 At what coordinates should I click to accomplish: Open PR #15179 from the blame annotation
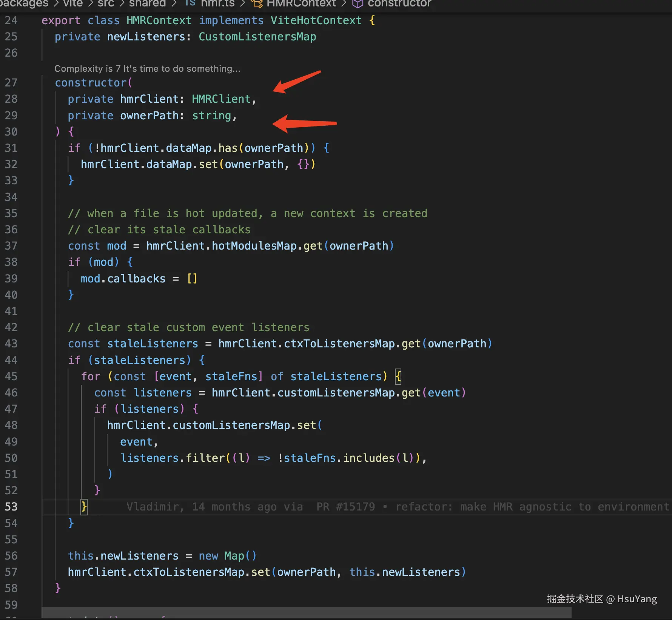(345, 507)
